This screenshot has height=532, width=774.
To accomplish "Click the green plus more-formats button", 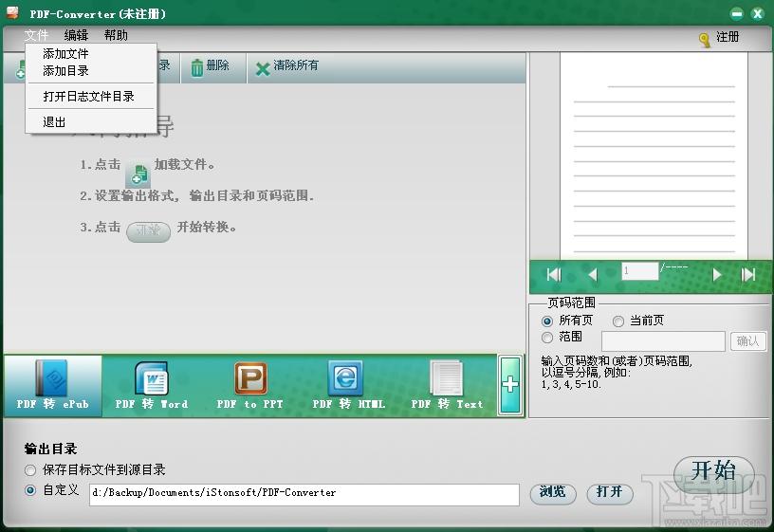I will (x=510, y=385).
